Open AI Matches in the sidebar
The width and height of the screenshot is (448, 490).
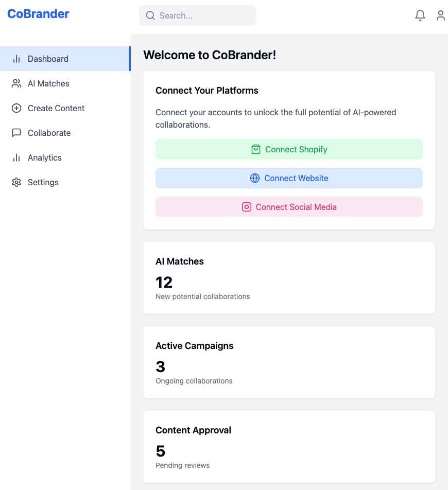(x=48, y=83)
